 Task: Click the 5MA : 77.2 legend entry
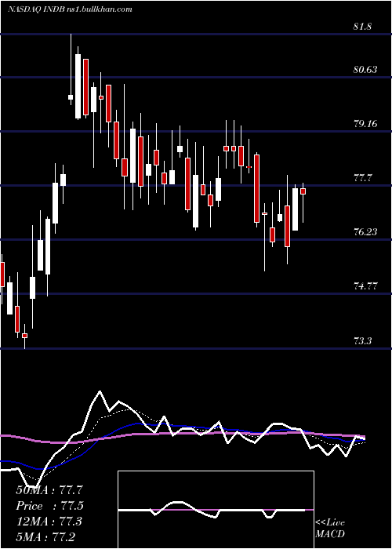pyautogui.click(x=45, y=536)
